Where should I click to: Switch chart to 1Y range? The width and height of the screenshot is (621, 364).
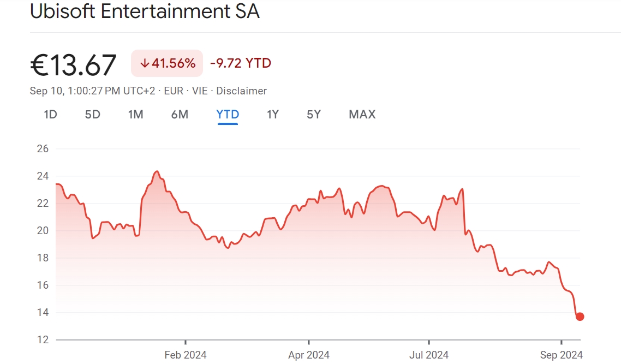[273, 115]
